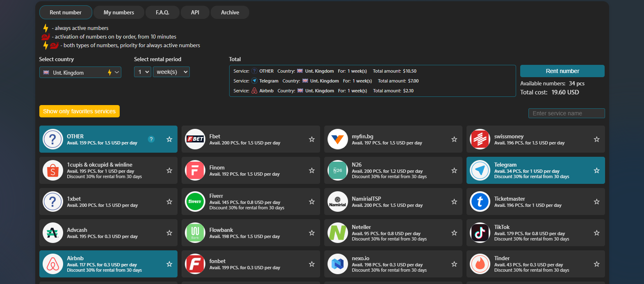The height and width of the screenshot is (284, 644).
Task: Toggle the favorite star for N26
Action: click(x=454, y=170)
